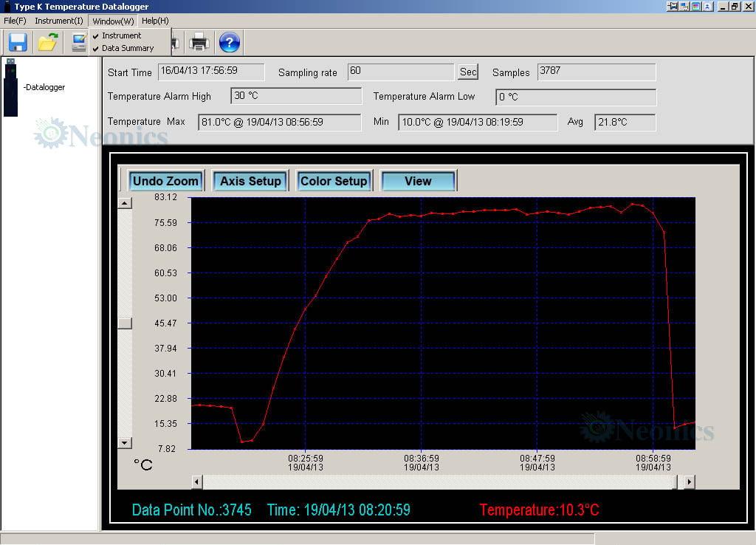The height and width of the screenshot is (545, 756).
Task: Open Help with blue question mark icon
Action: pos(230,42)
